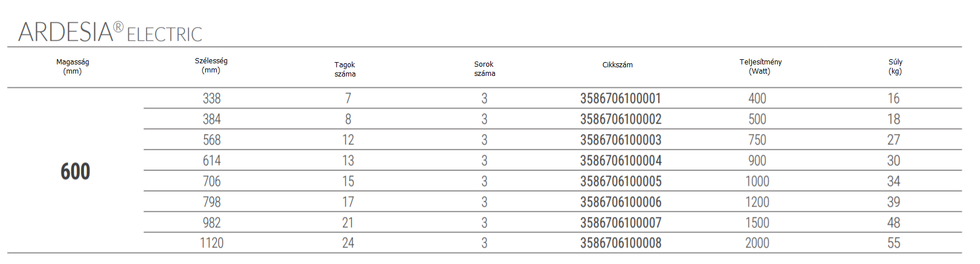The width and height of the screenshot is (980, 264).
Task: Click the Cikkszám column header
Action: click(617, 65)
